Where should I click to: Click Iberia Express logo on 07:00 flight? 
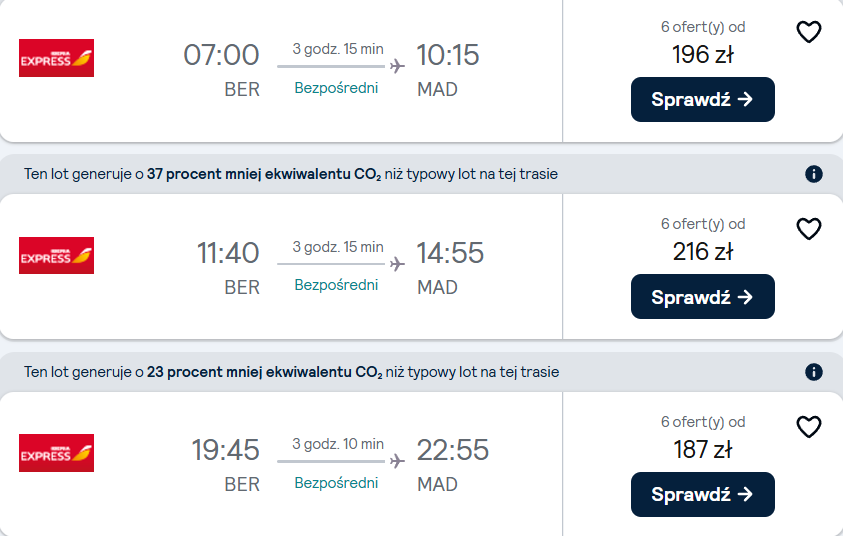tap(56, 58)
